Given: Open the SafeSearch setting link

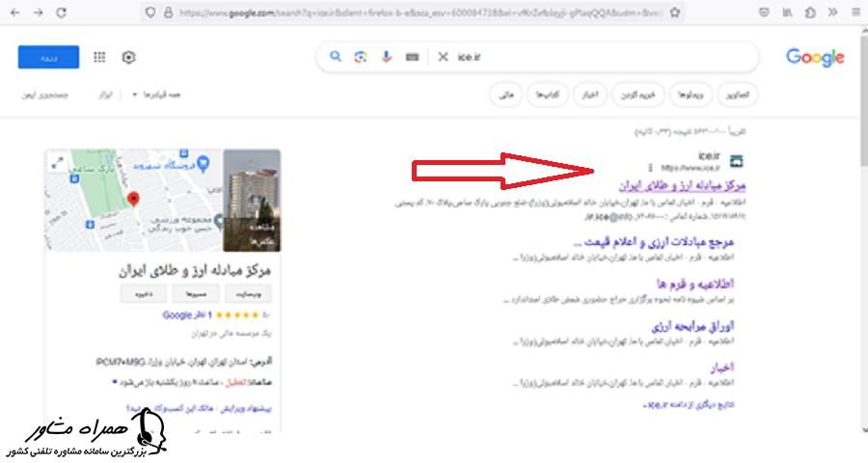Looking at the screenshot, I should click(44, 95).
